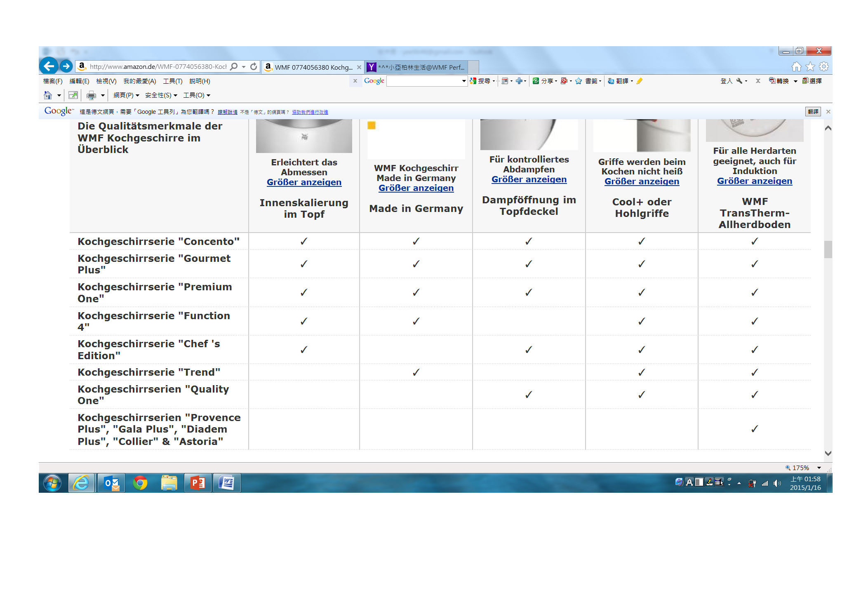Open the Safety (安全性) dropdown menu
The height and width of the screenshot is (614, 868).
click(x=161, y=95)
